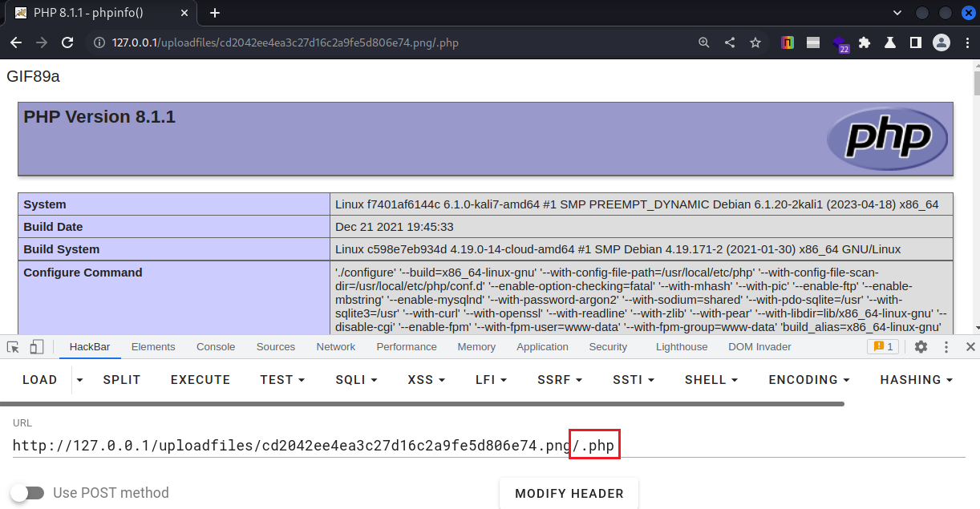Switch to the DOM Invader tab
The image size is (980, 509).
click(759, 347)
